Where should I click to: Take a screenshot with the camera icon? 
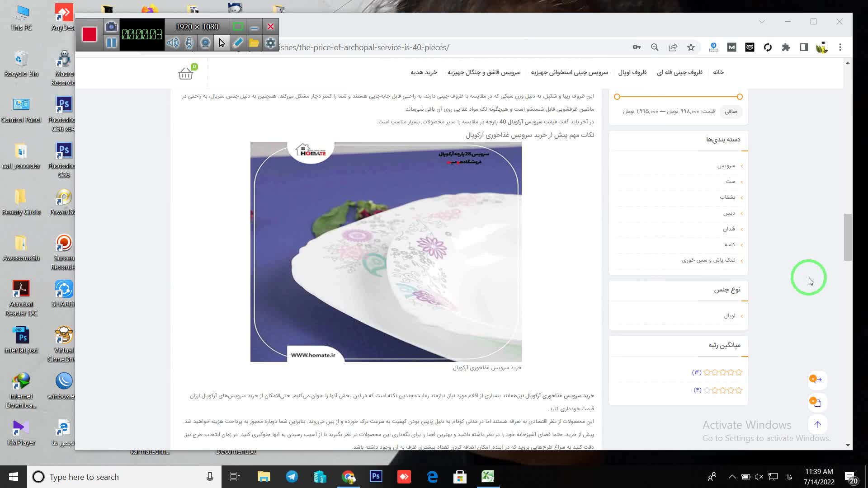[x=111, y=27]
